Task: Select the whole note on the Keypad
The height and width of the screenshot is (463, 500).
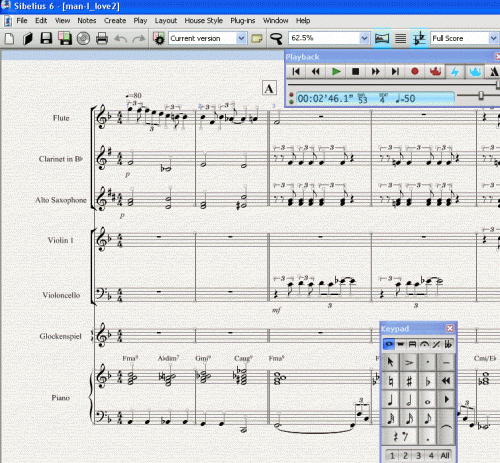Action: 428,399
